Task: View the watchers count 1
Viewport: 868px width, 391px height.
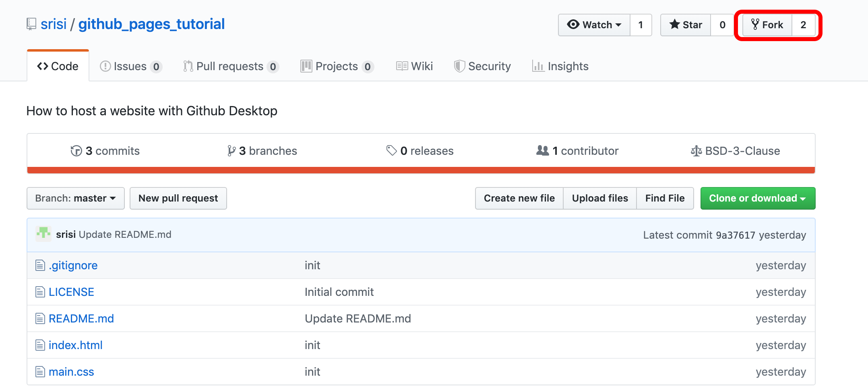Action: 641,25
